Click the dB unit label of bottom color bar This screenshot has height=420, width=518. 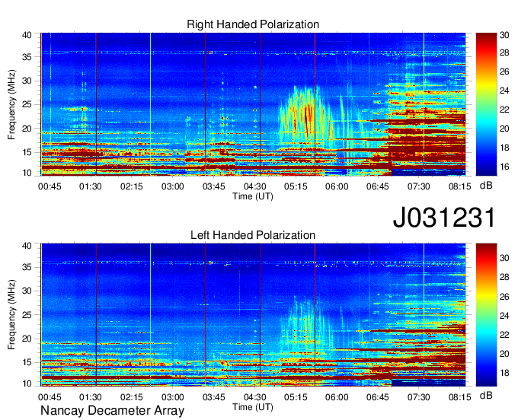pos(486,396)
